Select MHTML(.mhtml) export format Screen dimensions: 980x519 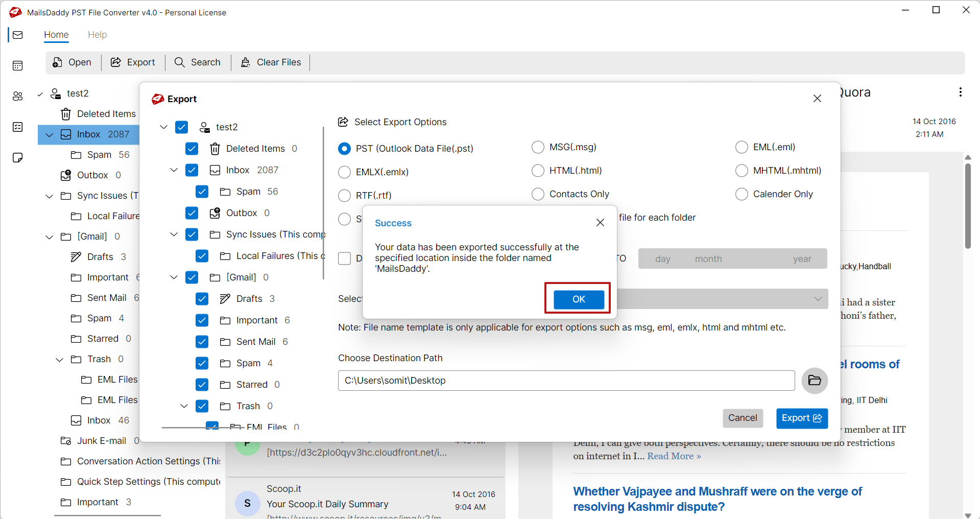(742, 171)
